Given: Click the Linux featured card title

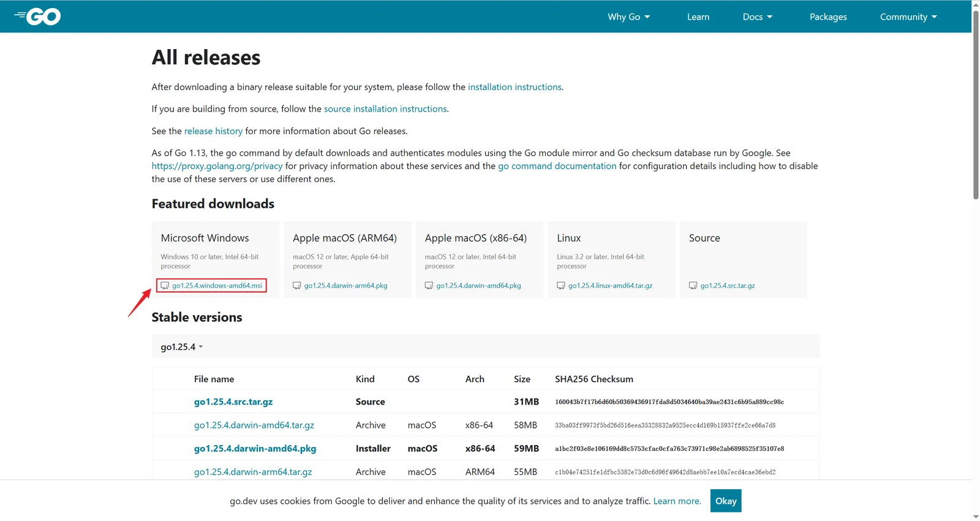Looking at the screenshot, I should point(569,238).
